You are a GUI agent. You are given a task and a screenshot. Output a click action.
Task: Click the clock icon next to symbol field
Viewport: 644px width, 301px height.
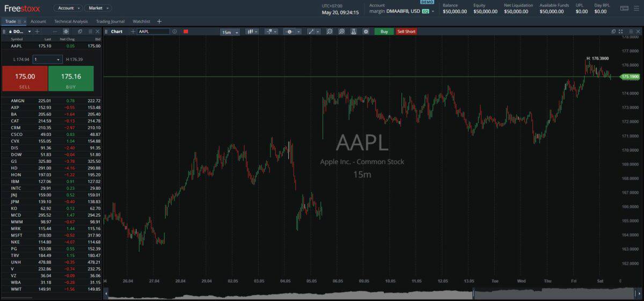[x=174, y=32]
